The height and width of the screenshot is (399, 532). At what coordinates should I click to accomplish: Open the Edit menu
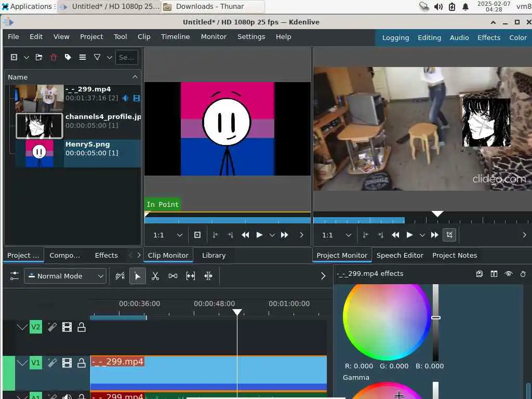pyautogui.click(x=36, y=37)
